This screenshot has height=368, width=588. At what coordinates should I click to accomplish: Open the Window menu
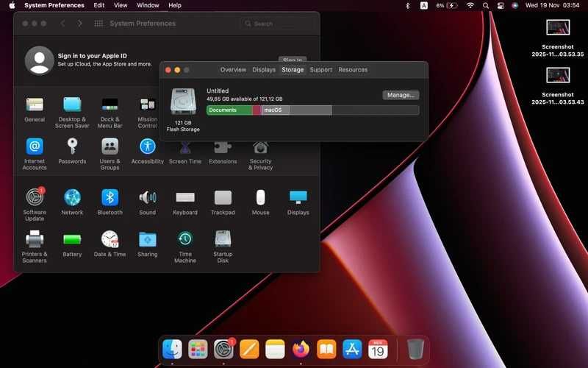148,5
